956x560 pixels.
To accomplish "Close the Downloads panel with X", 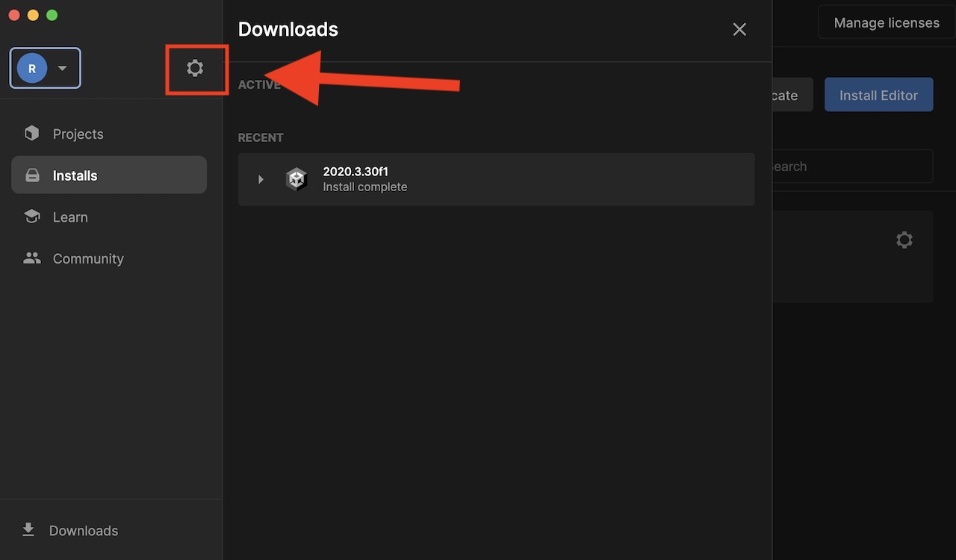I will [739, 29].
